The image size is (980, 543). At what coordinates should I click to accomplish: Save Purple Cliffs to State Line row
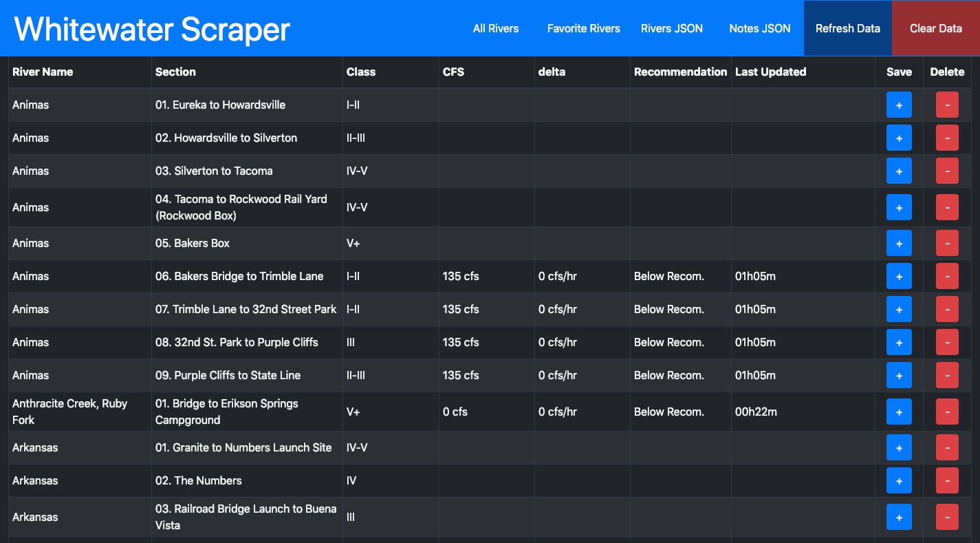(899, 375)
